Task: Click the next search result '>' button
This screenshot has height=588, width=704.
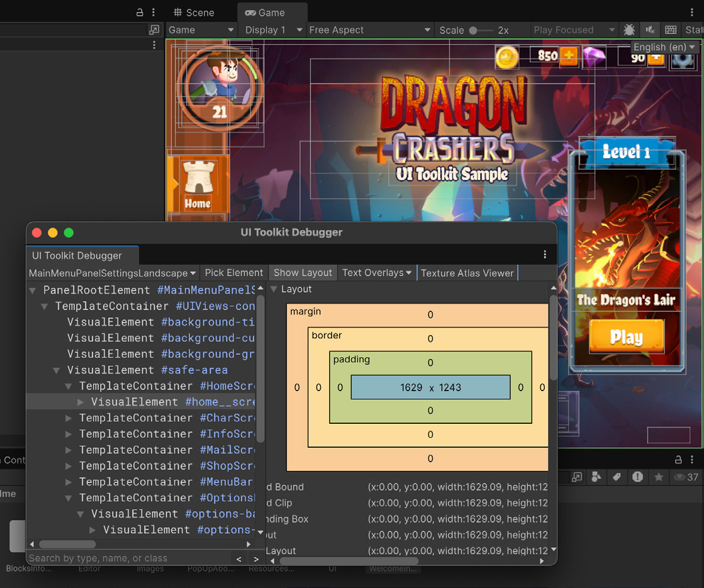Action: (x=256, y=559)
